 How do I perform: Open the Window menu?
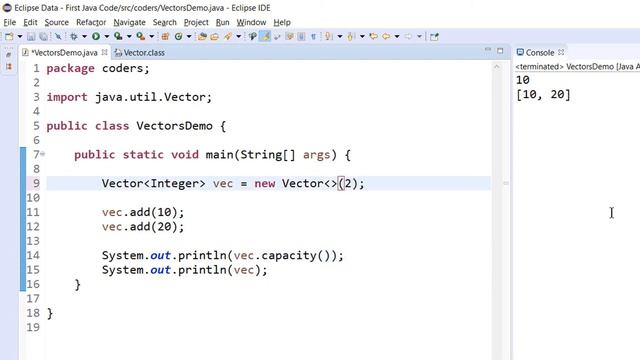coord(251,22)
